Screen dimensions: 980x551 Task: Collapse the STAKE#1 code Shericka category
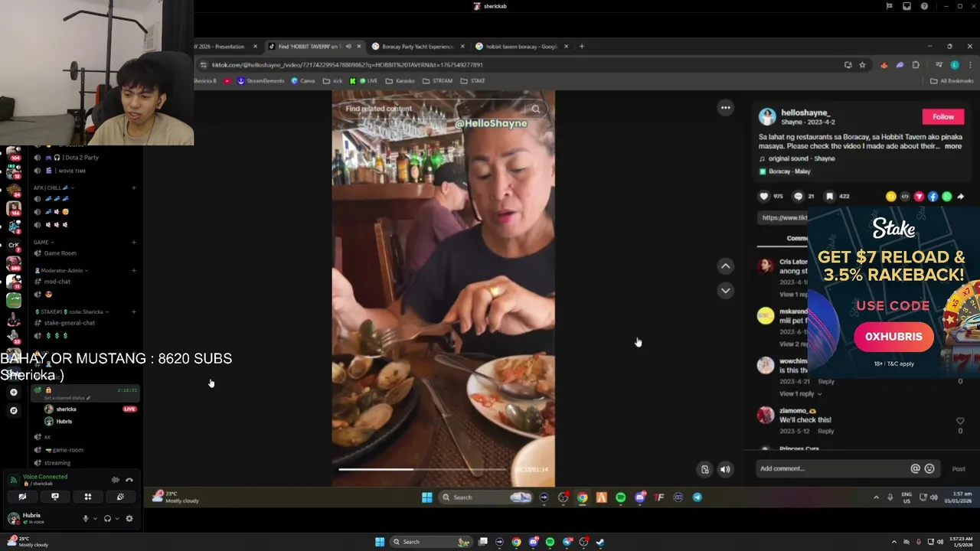tap(71, 311)
